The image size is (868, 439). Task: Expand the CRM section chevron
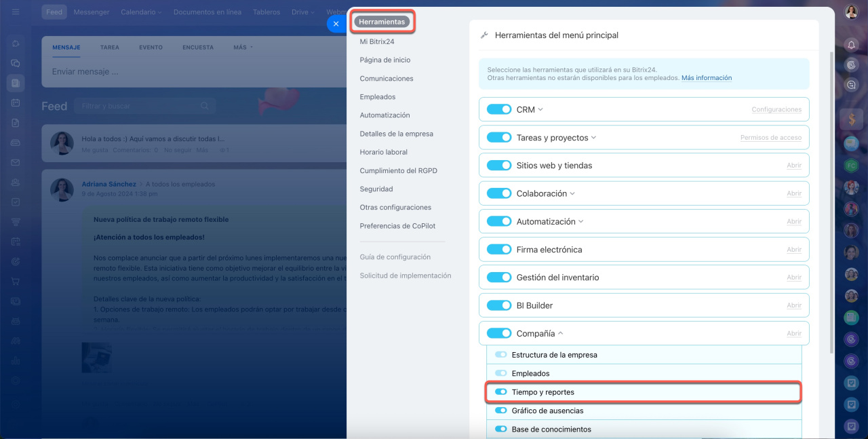tap(540, 110)
